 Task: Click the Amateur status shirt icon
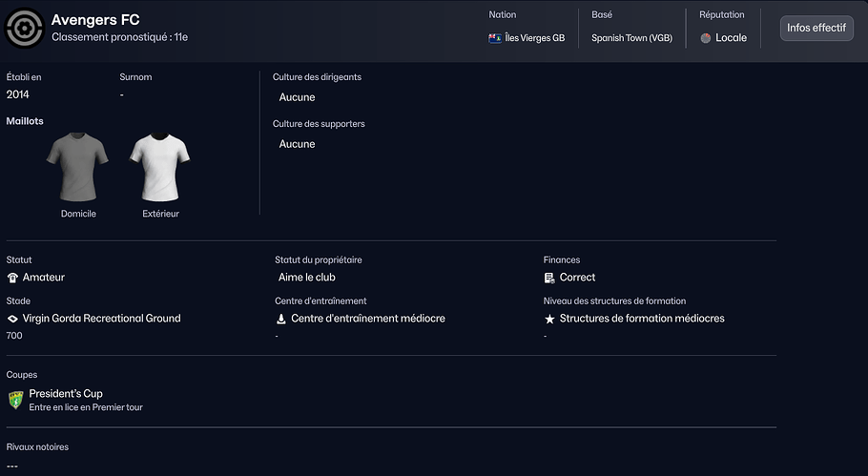(12, 278)
